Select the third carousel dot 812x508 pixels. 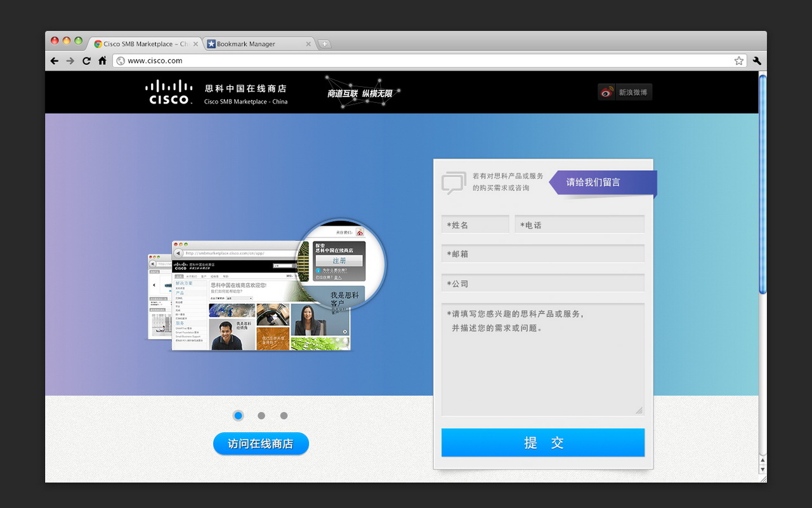coord(284,416)
